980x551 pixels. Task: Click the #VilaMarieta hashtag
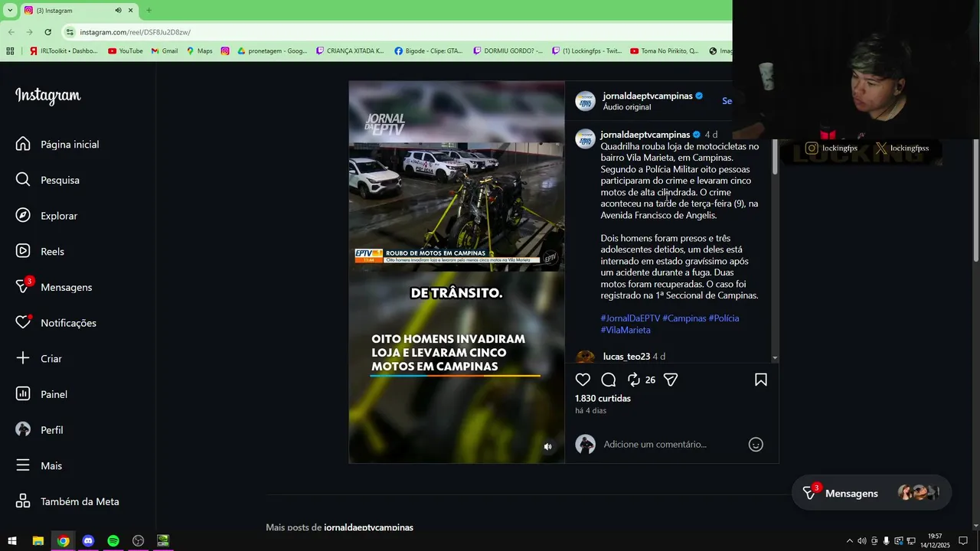click(x=626, y=330)
